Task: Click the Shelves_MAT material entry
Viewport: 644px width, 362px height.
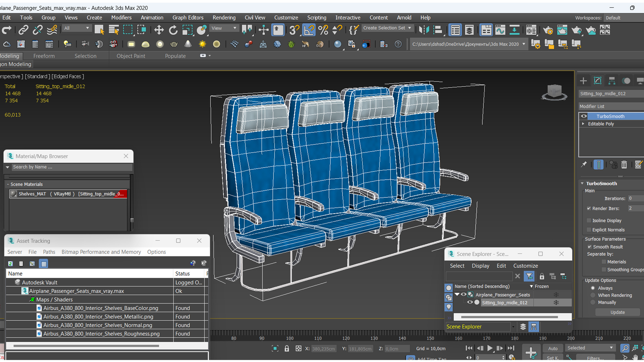Action: point(68,194)
